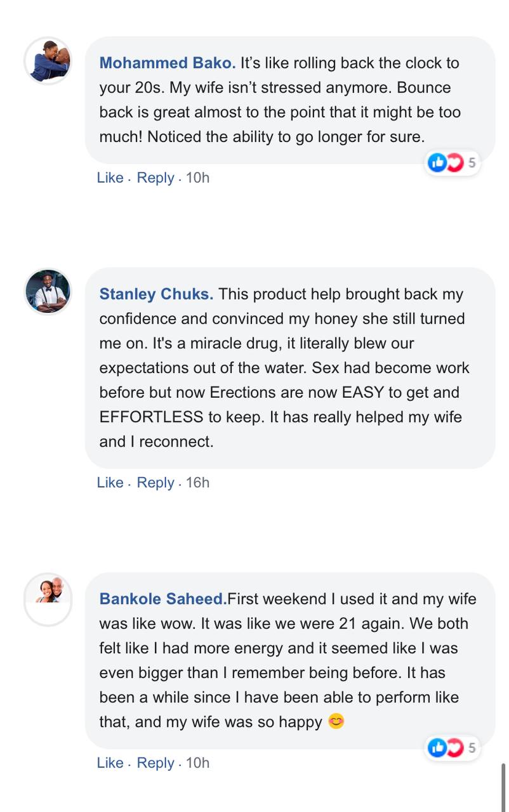Click the love reaction icon on Bankole Saheed's comment
509x812 pixels.
pyautogui.click(x=454, y=748)
